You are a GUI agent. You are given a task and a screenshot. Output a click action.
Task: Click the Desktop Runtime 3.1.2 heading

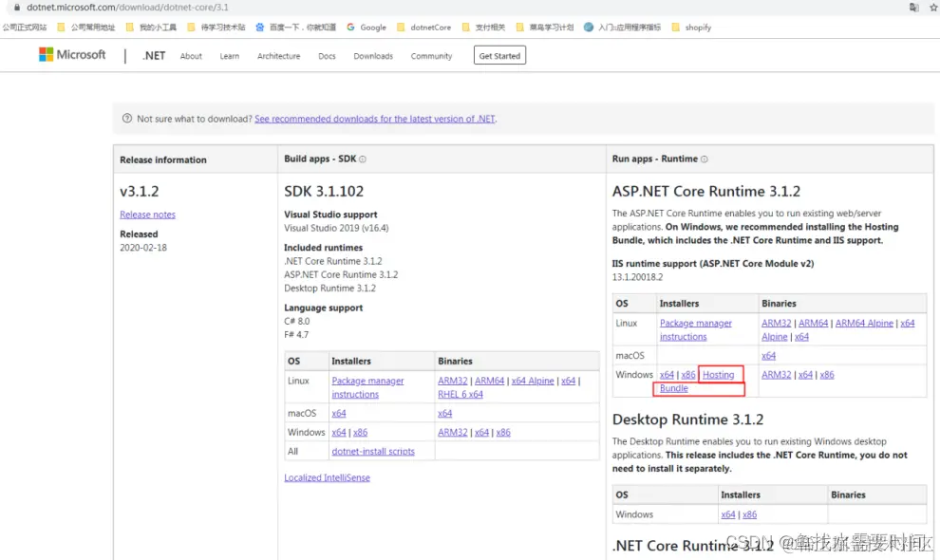(687, 420)
